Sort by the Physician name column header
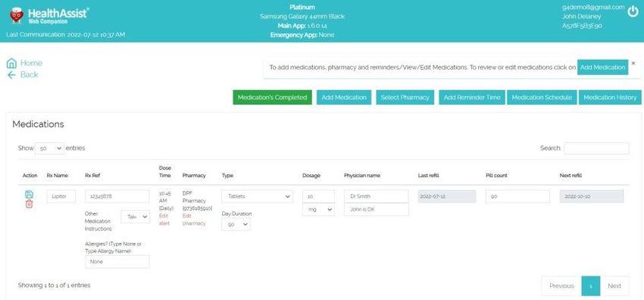This screenshot has height=300, width=644. (x=362, y=175)
